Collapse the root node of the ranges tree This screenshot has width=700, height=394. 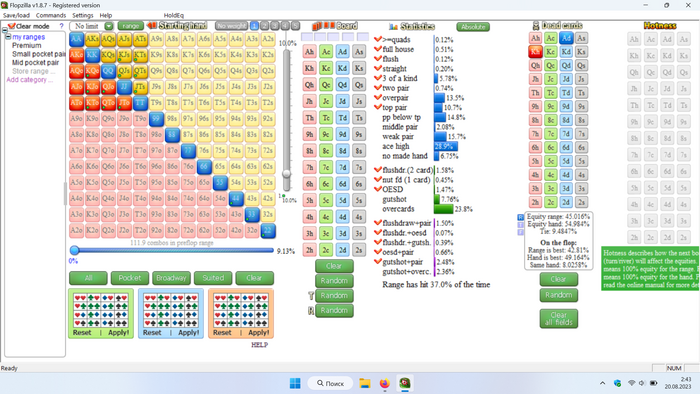pyautogui.click(x=4, y=30)
